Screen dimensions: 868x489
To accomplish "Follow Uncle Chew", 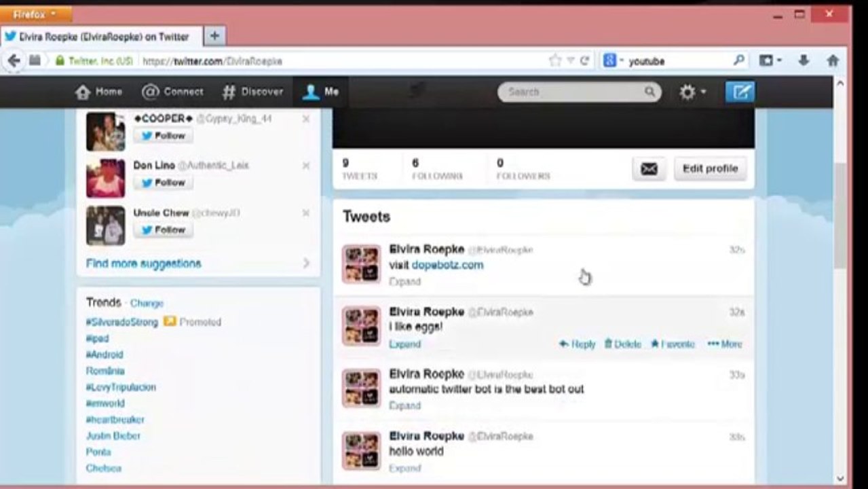I will (x=163, y=230).
